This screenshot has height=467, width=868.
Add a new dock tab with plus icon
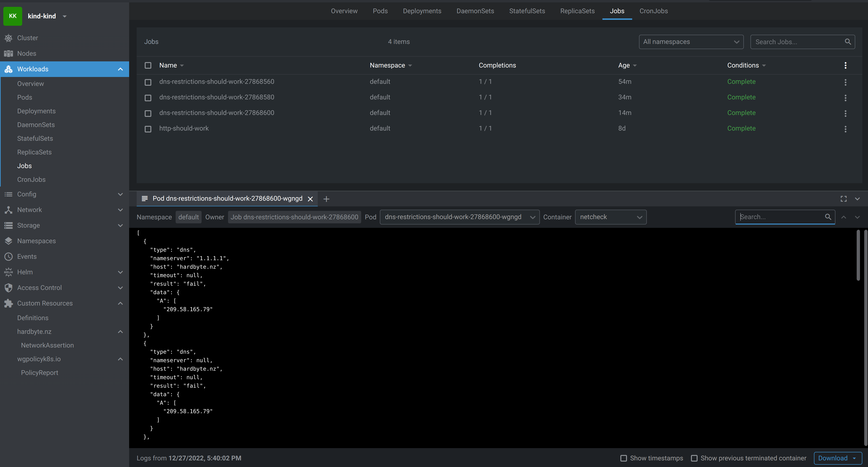coord(326,199)
